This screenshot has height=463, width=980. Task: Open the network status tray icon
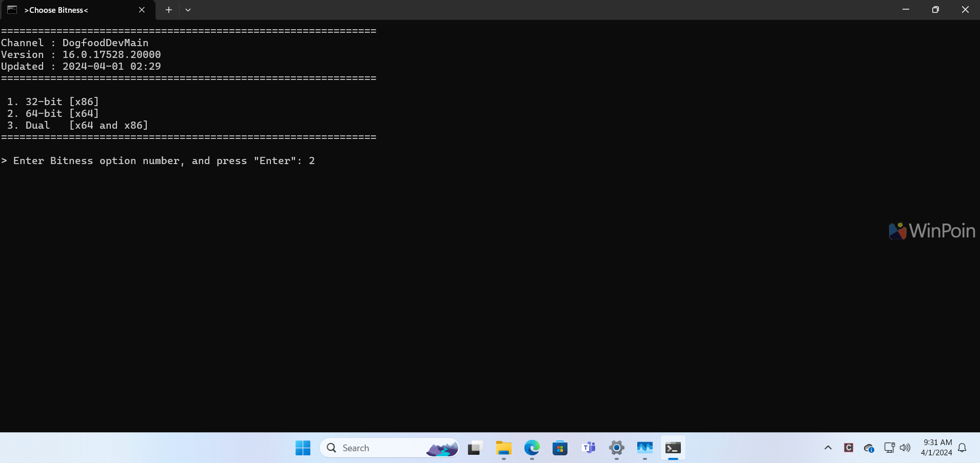coord(889,448)
